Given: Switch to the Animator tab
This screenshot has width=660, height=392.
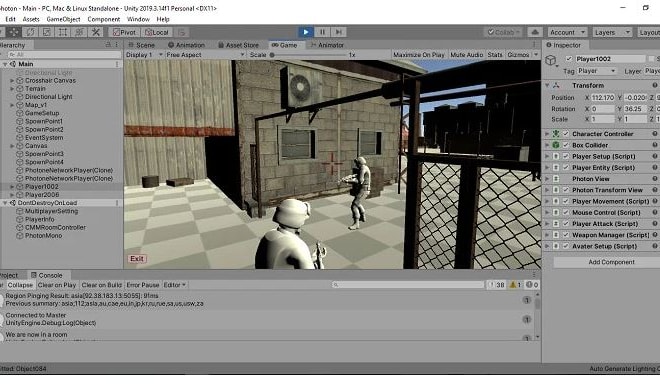Looking at the screenshot, I should 327,45.
